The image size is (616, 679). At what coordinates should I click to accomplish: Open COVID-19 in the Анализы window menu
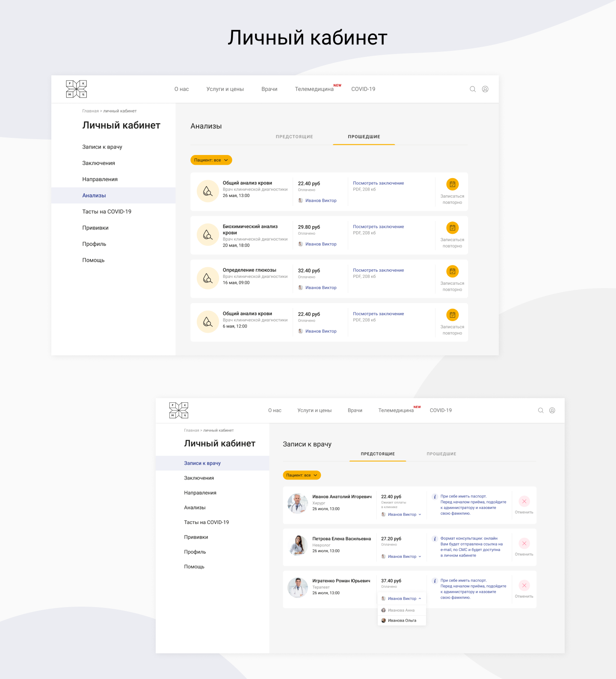pos(363,89)
